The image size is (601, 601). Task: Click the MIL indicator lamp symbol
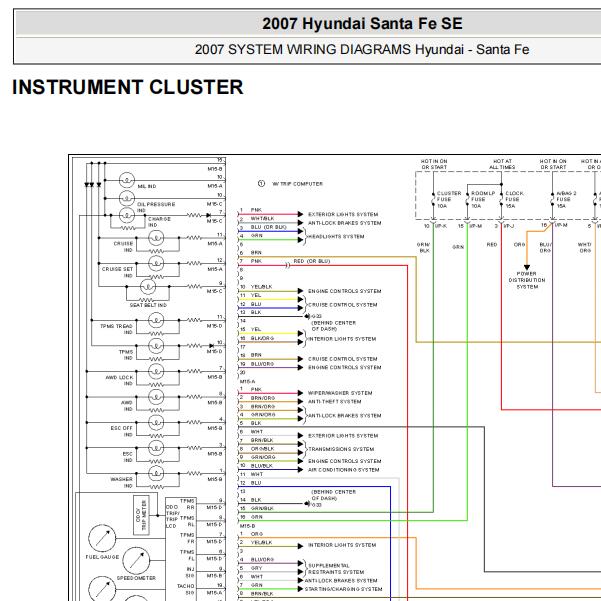click(126, 180)
